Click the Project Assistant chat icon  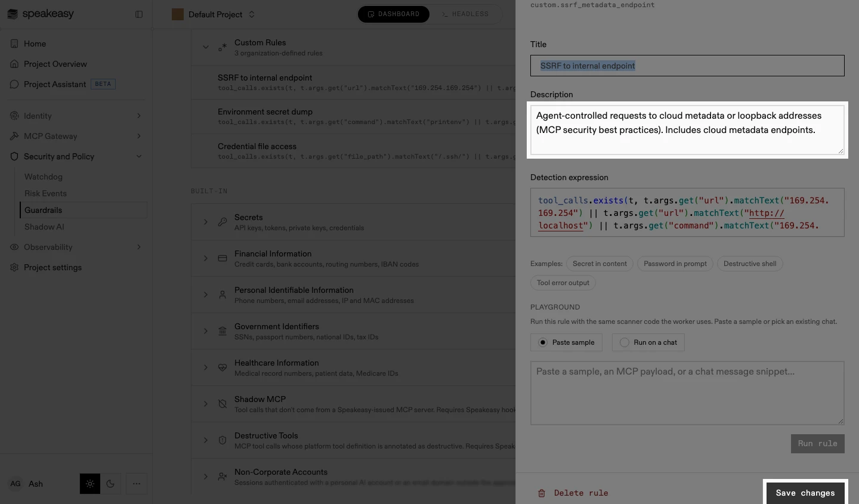pyautogui.click(x=14, y=84)
